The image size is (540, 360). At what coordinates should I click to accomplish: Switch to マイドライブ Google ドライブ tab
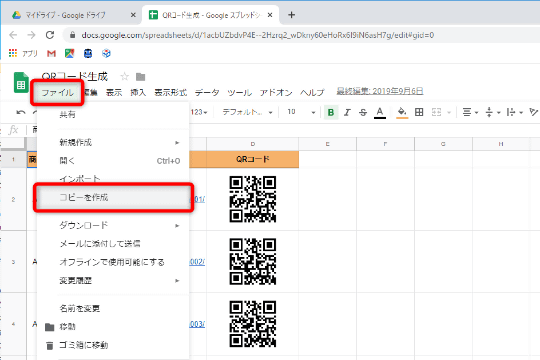72,15
